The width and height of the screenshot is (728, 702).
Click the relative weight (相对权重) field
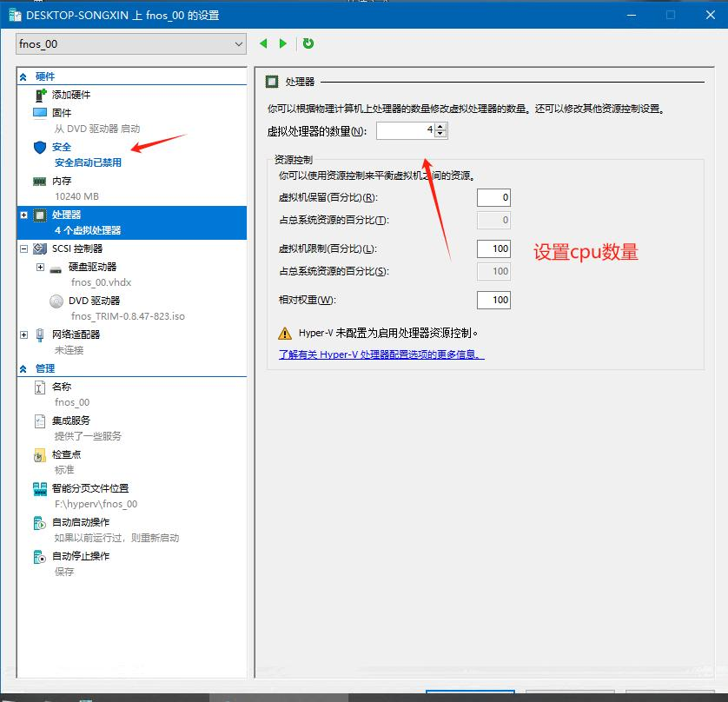(x=493, y=300)
